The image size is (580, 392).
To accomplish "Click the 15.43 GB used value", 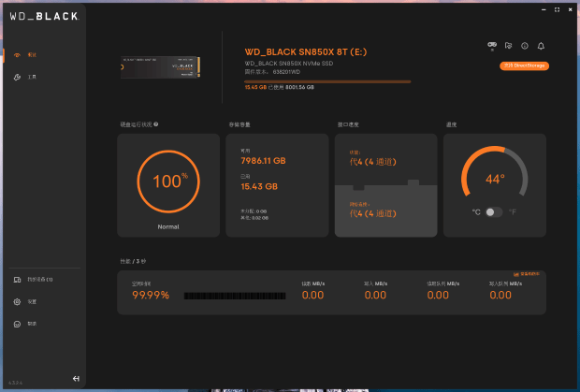I will click(259, 187).
